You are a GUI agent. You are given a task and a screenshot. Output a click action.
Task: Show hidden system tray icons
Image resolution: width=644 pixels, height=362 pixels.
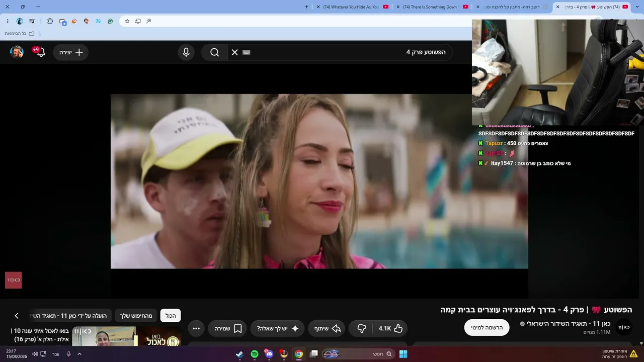pyautogui.click(x=79, y=354)
